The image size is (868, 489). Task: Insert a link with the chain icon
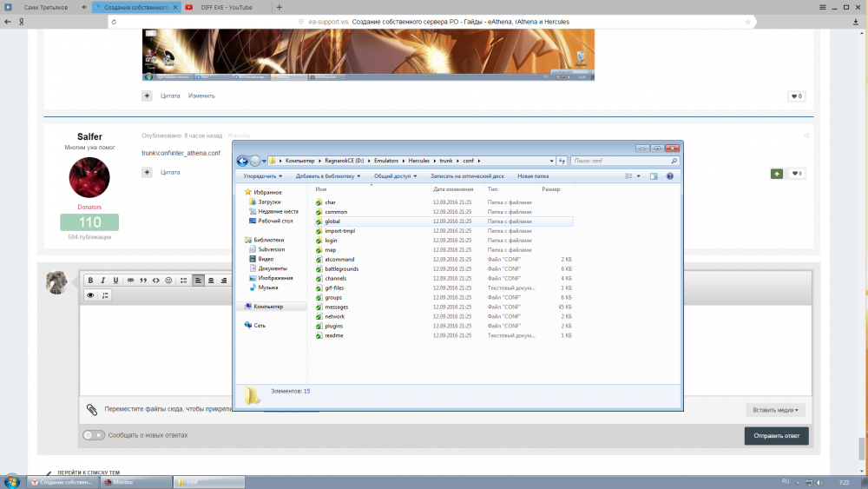coord(130,281)
